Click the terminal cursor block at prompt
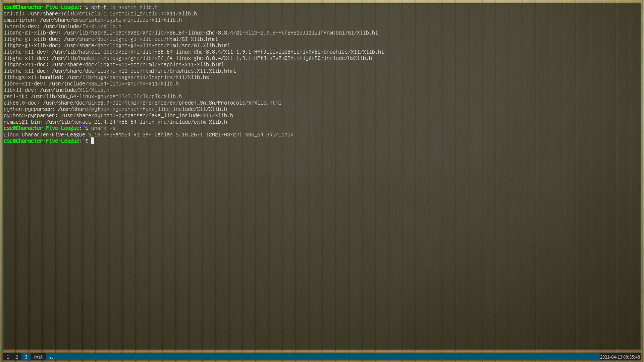Screen dimensions: 644x362 tap(93, 141)
